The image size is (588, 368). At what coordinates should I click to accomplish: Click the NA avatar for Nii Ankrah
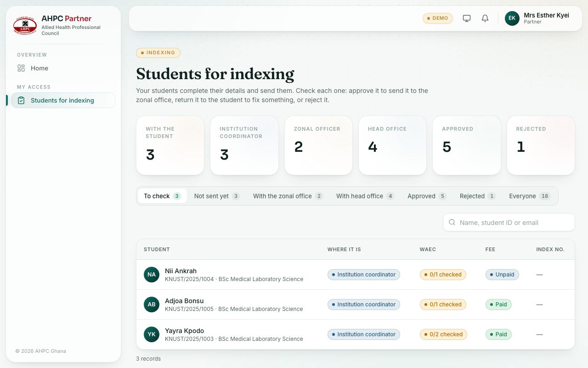[x=152, y=275]
